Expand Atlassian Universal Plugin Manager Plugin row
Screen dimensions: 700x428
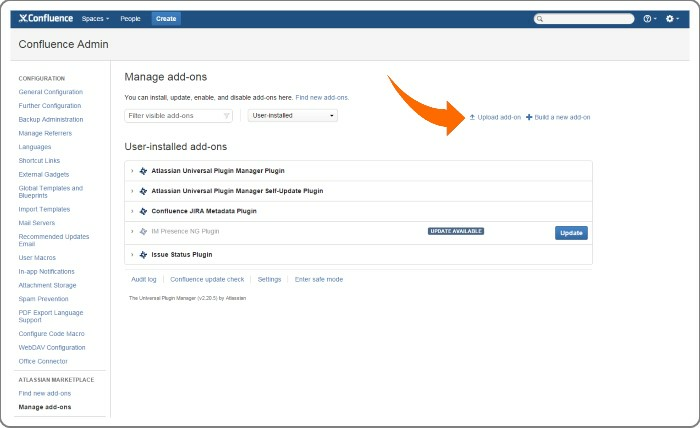132,171
